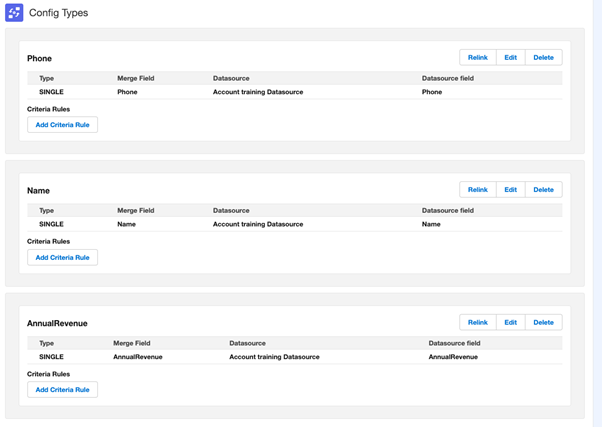Delete the AnnualRevenue config type
This screenshot has height=427, width=602.
coord(543,323)
